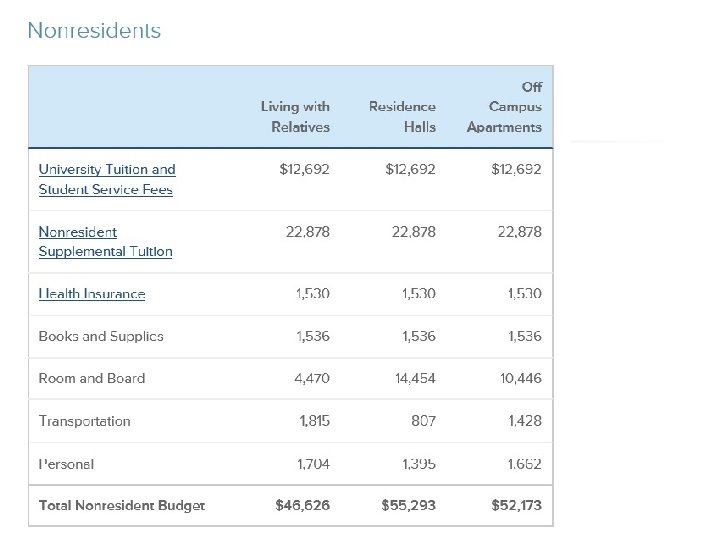The height and width of the screenshot is (540, 720).
Task: Follow the Nonresident Supplemental Tuition link
Action: click(x=105, y=241)
